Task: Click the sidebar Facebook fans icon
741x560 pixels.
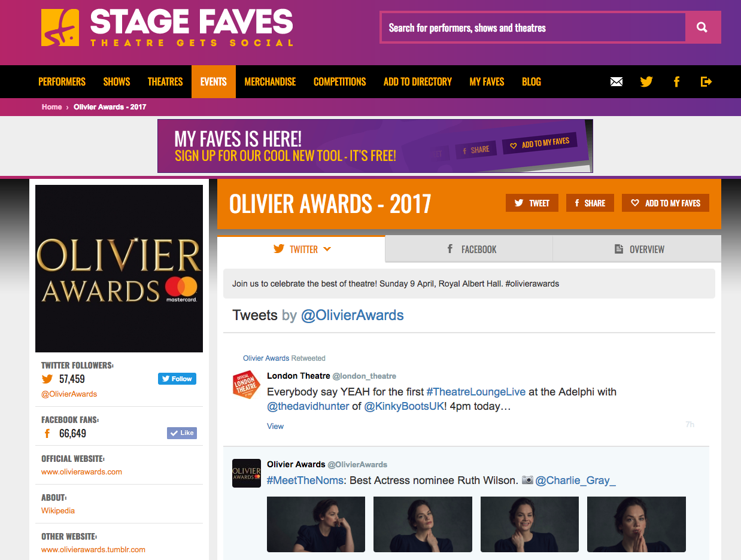Action: tap(47, 434)
